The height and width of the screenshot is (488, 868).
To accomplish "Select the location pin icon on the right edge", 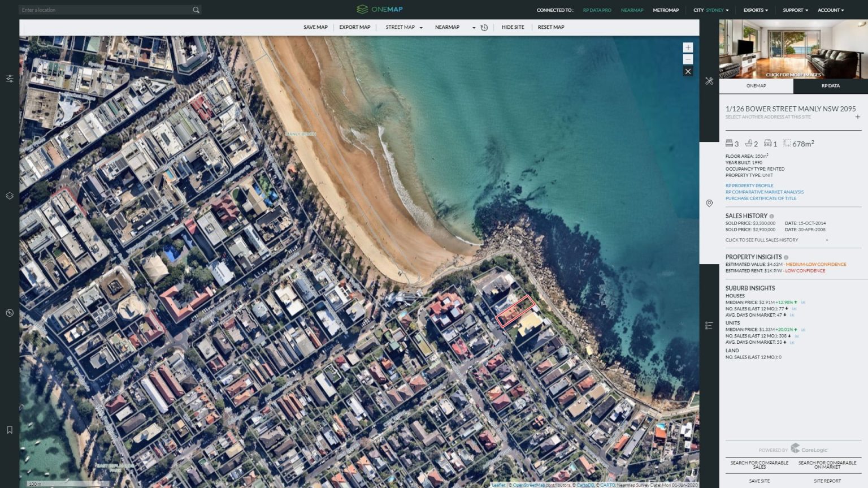I will (x=709, y=203).
